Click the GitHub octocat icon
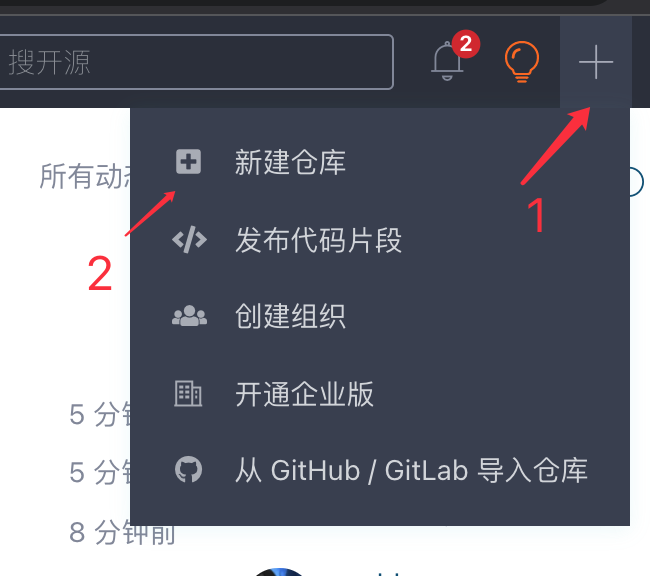 click(x=189, y=470)
